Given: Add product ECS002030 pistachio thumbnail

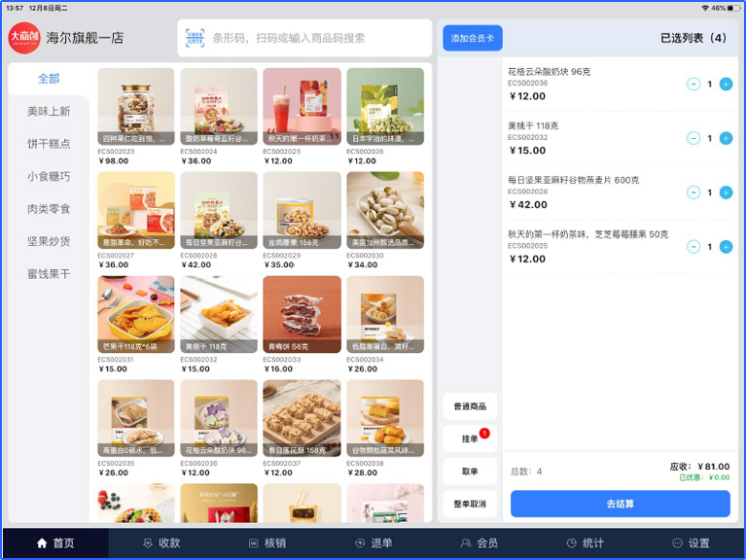Looking at the screenshot, I should coord(385,210).
